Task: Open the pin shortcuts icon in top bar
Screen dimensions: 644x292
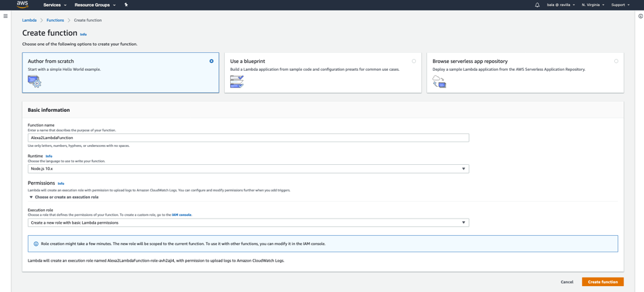Action: pos(126,5)
